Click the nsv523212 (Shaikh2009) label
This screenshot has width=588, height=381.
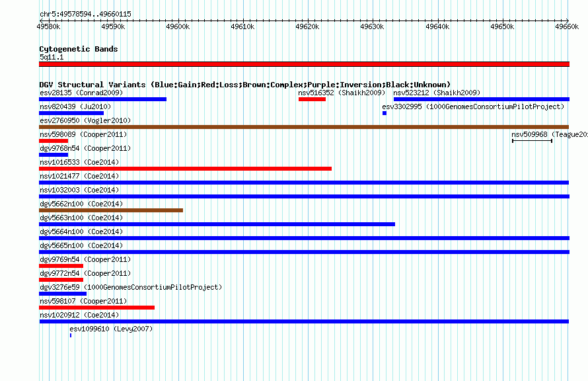[437, 93]
